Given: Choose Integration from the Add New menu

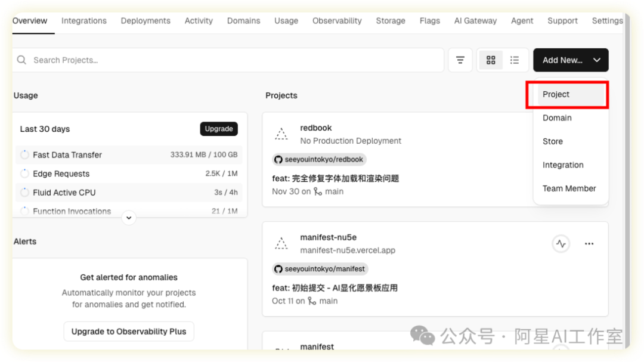Looking at the screenshot, I should [571, 165].
